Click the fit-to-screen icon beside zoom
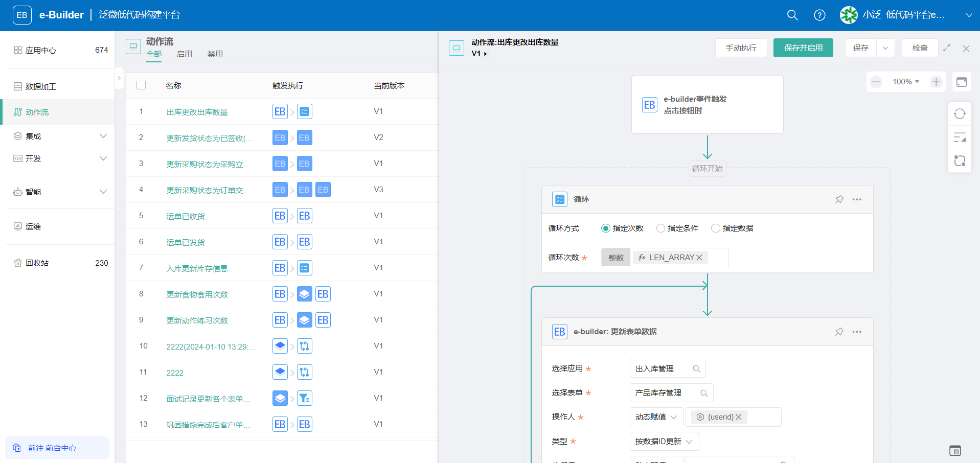Image resolution: width=980 pixels, height=463 pixels. coord(962,82)
